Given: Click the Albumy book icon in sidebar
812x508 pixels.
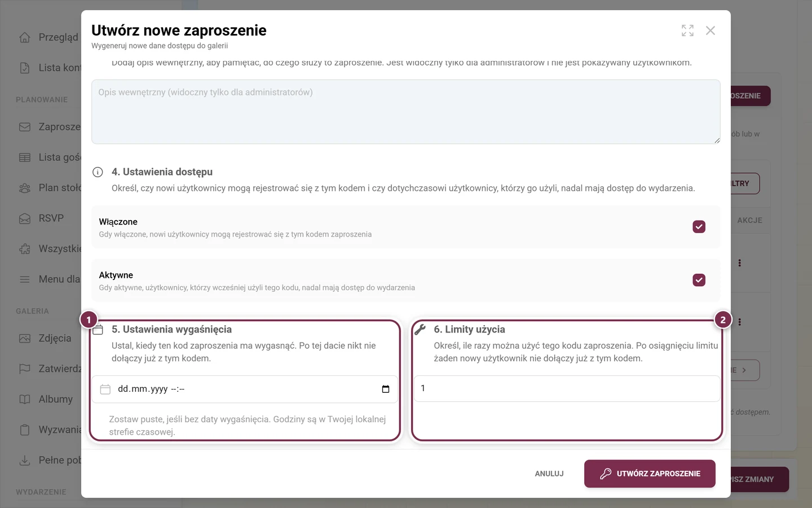Looking at the screenshot, I should 25,400.
